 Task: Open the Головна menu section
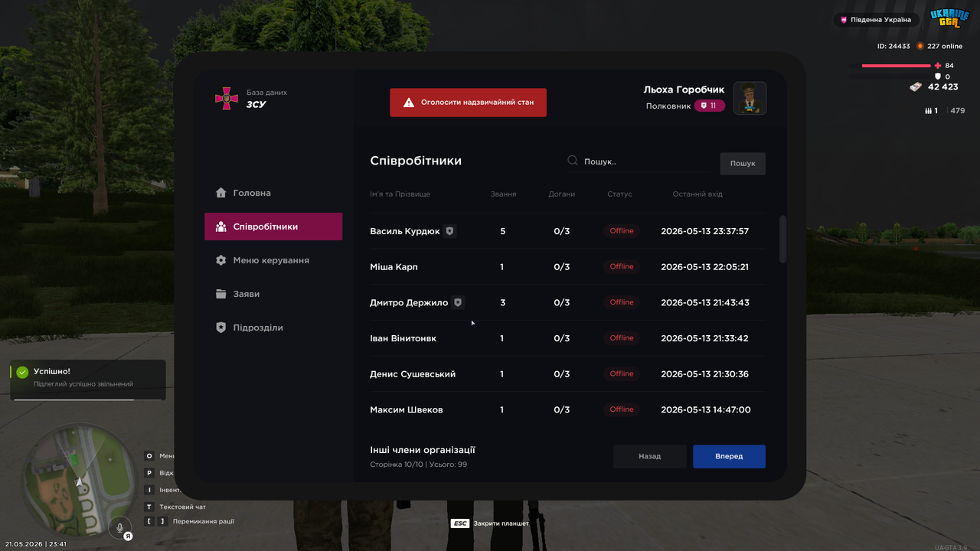click(x=273, y=193)
